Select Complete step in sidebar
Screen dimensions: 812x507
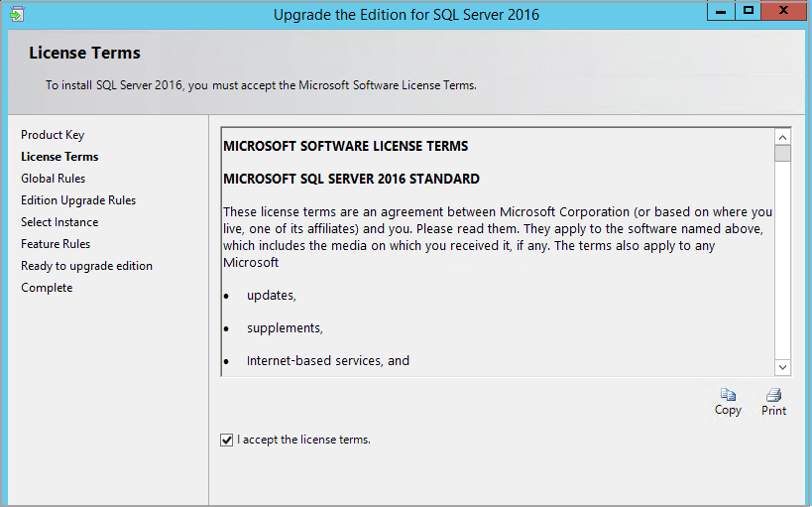[47, 288]
